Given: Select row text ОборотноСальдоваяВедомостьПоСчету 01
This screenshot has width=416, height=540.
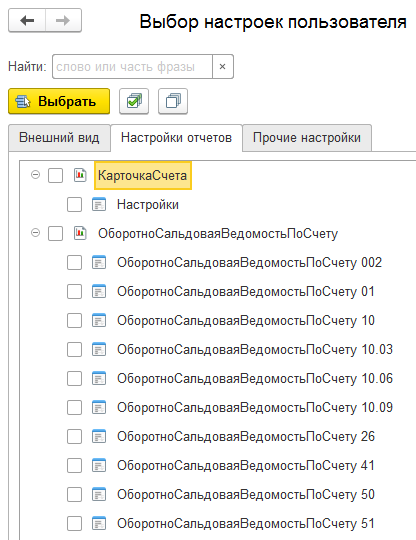Looking at the screenshot, I should 246,291.
